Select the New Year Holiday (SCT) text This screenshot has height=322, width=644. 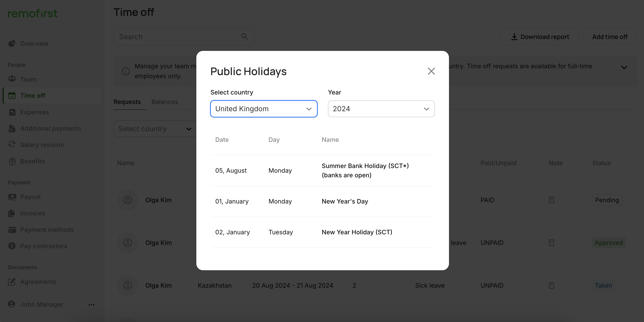pyautogui.click(x=357, y=232)
